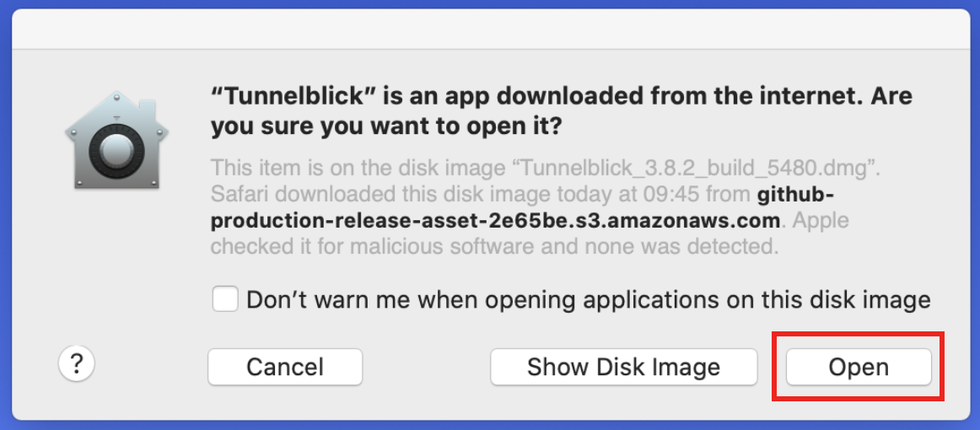Open help with the question mark button
Screen dimensions: 980x430
(76, 363)
